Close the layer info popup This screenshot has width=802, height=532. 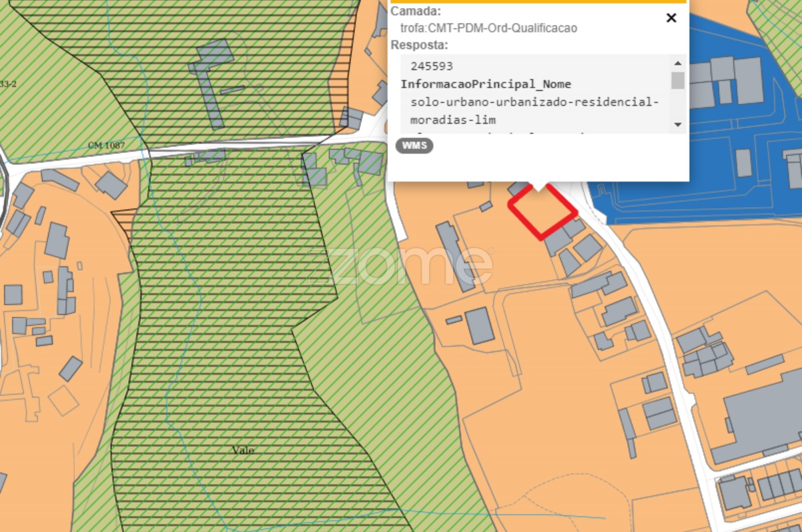point(671,18)
